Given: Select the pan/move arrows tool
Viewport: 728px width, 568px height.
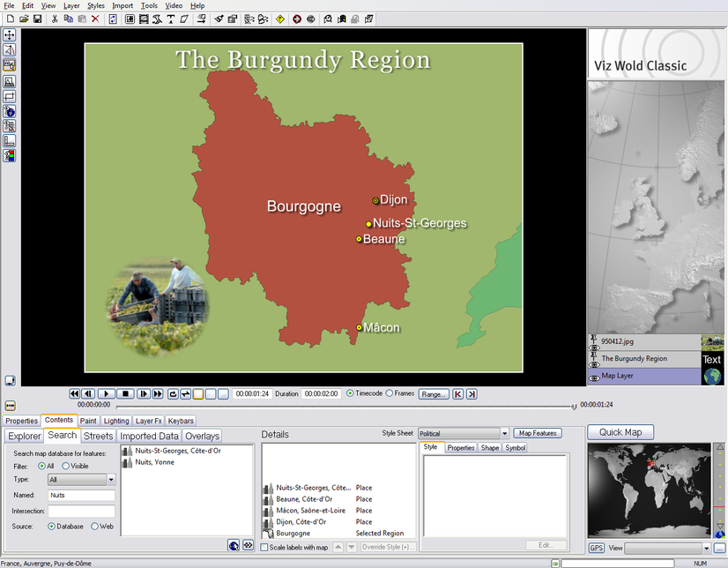Looking at the screenshot, I should 10,35.
